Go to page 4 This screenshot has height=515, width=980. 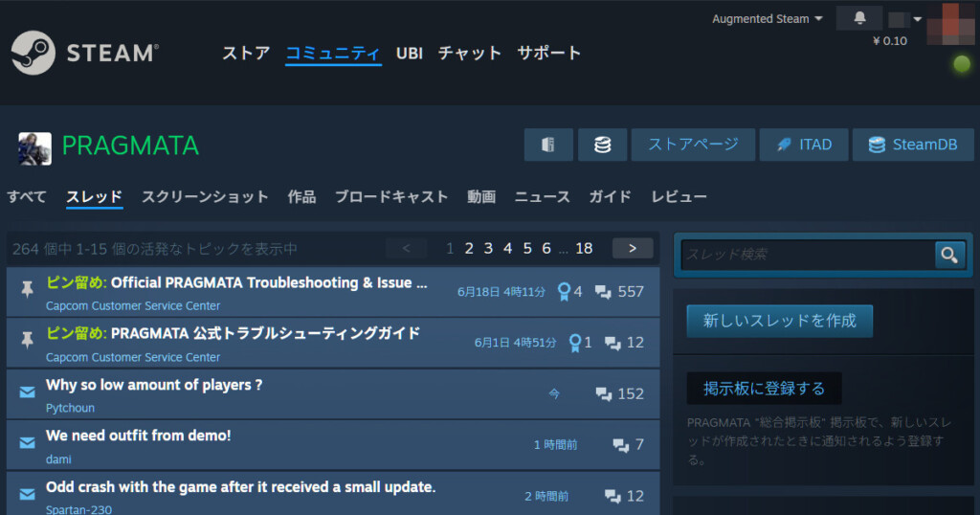[x=507, y=249]
